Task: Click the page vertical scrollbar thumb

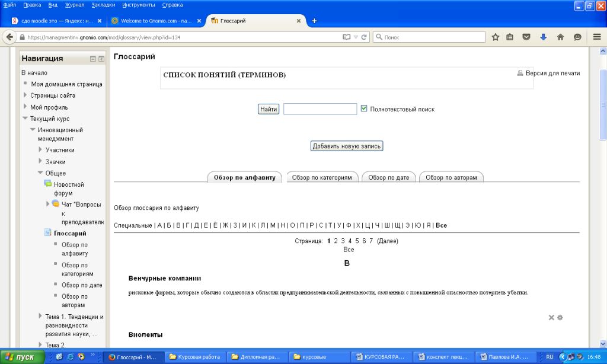Action: 603,104
